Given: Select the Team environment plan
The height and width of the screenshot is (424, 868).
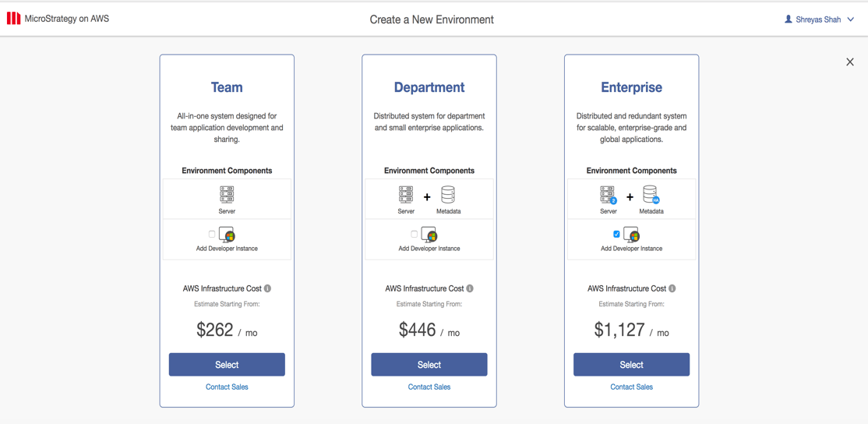Looking at the screenshot, I should pos(227,365).
